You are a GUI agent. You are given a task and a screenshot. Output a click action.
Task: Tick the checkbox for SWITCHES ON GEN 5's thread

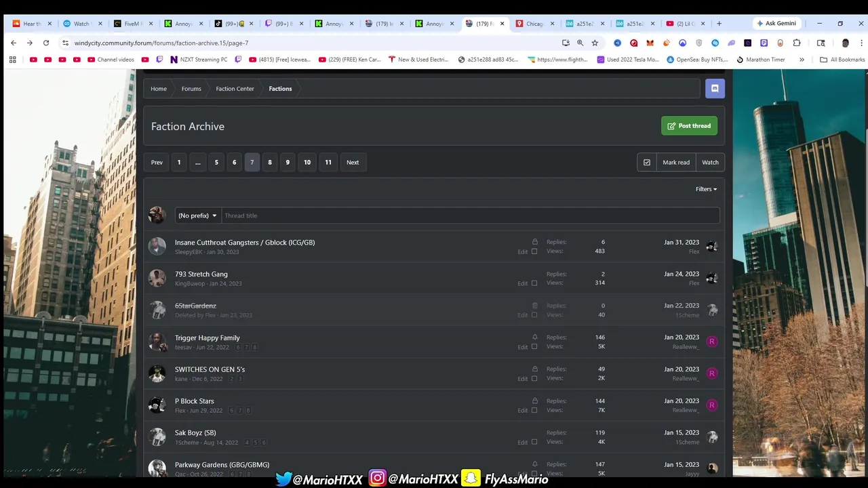[534, 379]
